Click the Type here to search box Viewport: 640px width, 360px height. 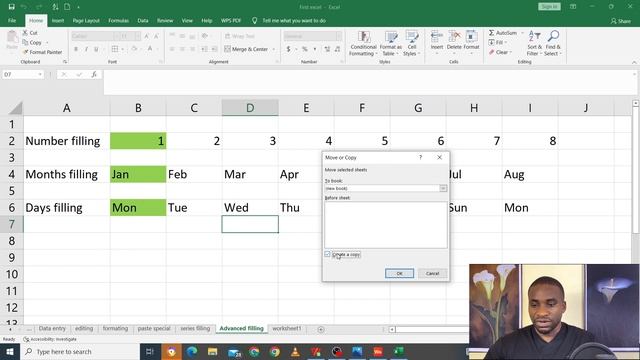tap(80, 351)
